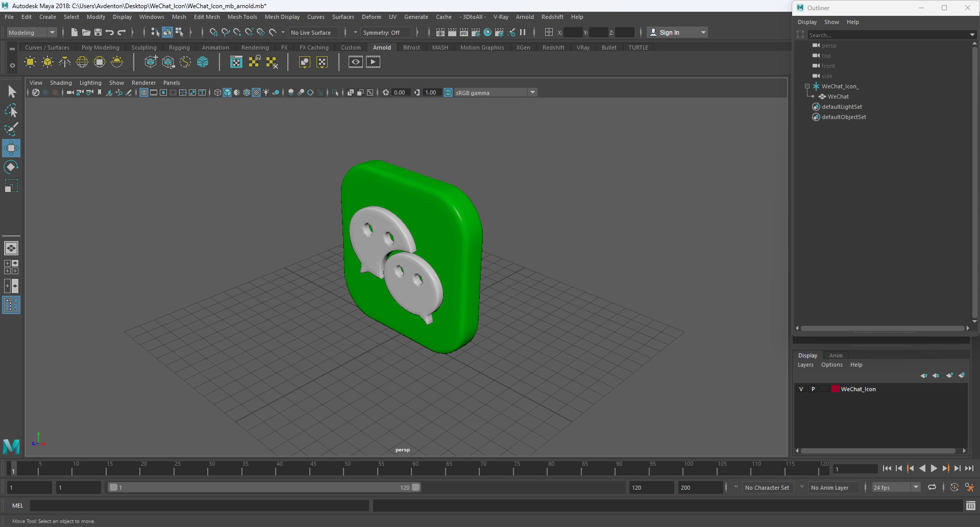The width and height of the screenshot is (980, 527).
Task: Select the Lasso tool in the toolbox
Action: (x=11, y=110)
